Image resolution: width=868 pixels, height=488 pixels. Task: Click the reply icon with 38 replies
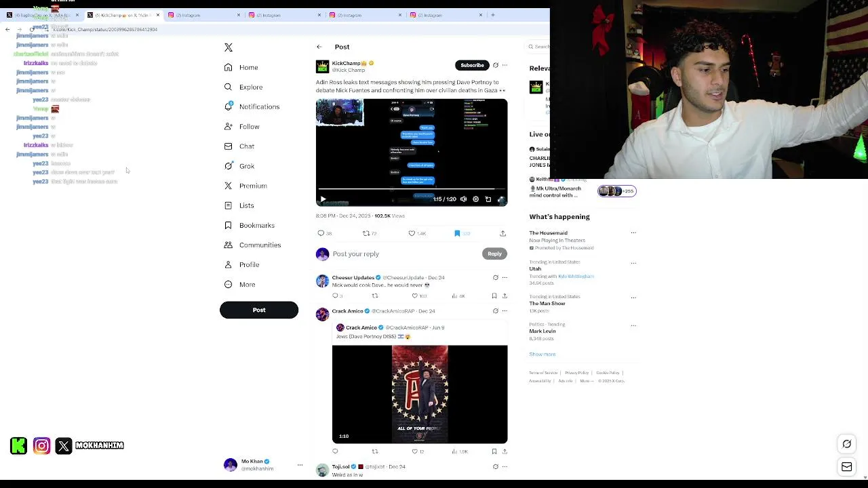click(x=324, y=233)
